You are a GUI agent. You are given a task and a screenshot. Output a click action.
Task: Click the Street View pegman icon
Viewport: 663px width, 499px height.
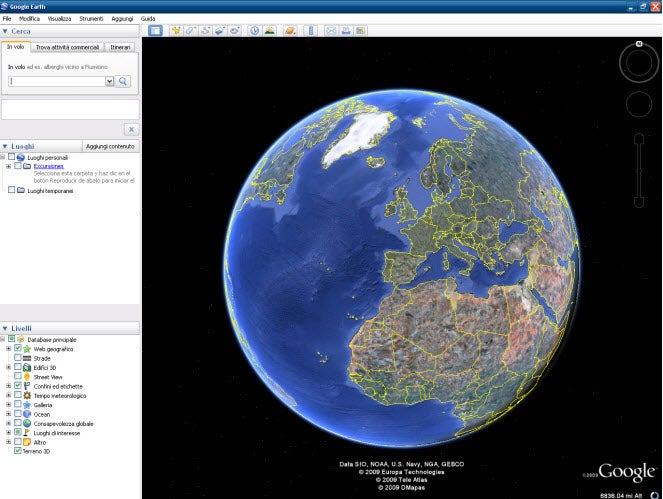pos(27,377)
